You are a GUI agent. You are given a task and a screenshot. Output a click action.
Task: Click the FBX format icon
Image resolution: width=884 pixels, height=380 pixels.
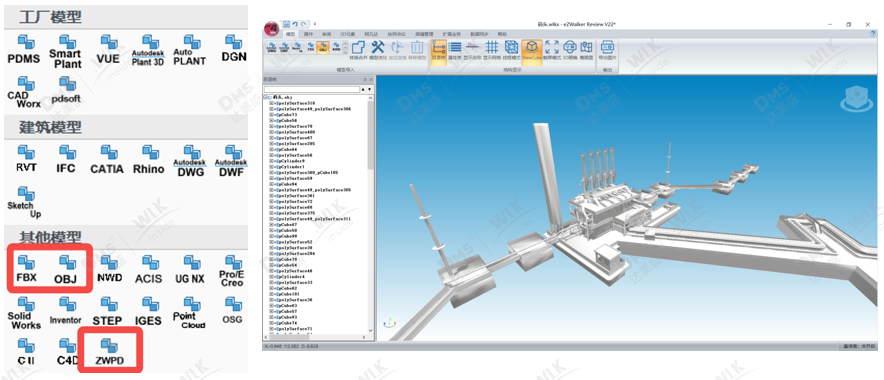[x=26, y=269]
